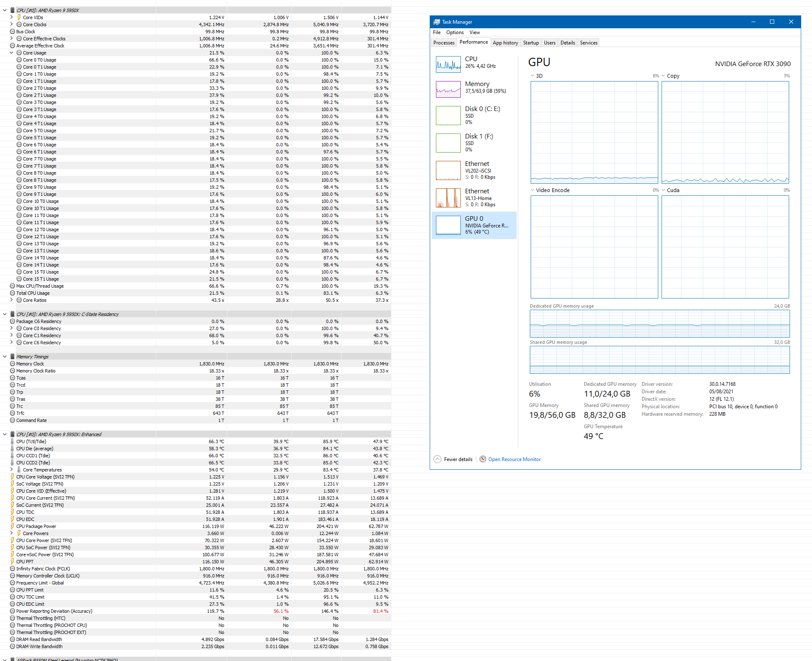Click the CPU (Tctl/Tdie) thermometer icon
Viewport: 812px width, 661px height.
[x=12, y=441]
